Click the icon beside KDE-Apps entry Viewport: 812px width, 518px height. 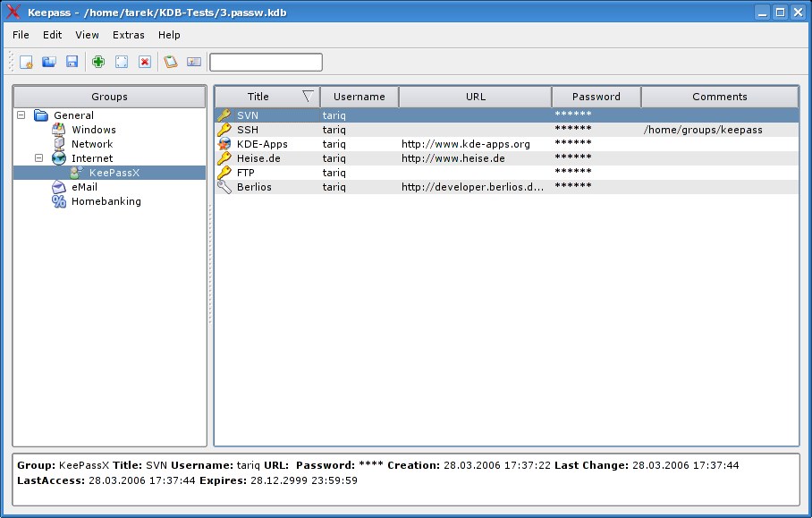224,144
